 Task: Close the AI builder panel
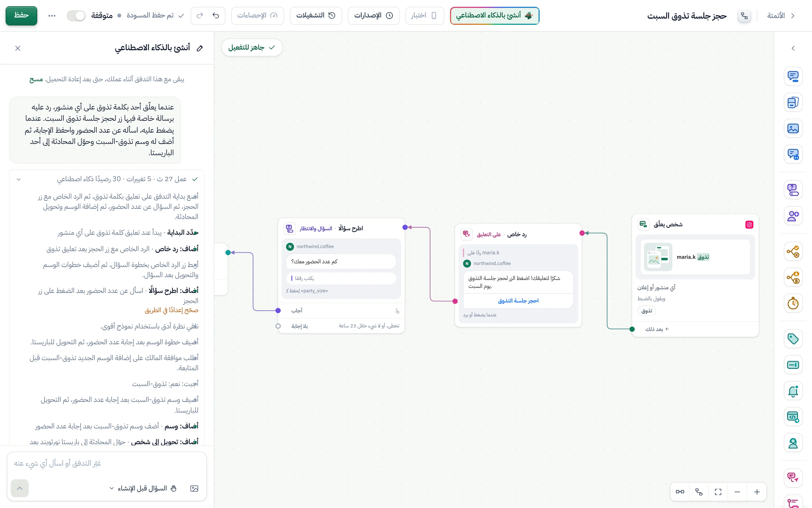(18, 48)
